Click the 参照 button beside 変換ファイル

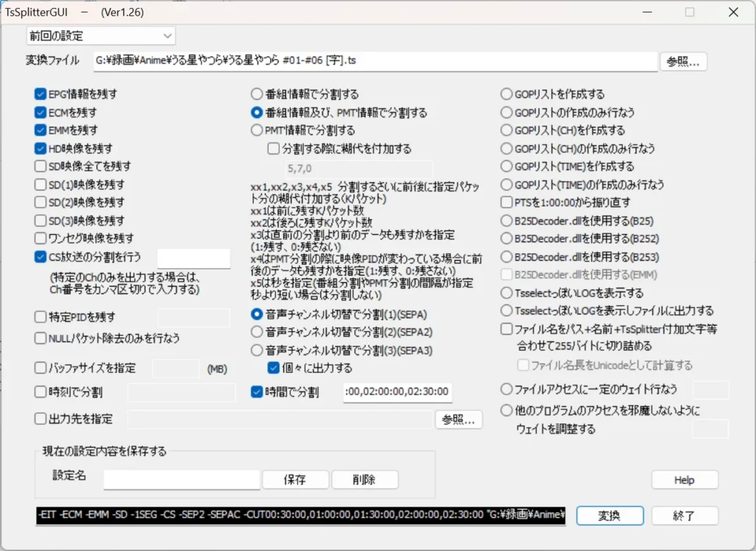[x=683, y=62]
